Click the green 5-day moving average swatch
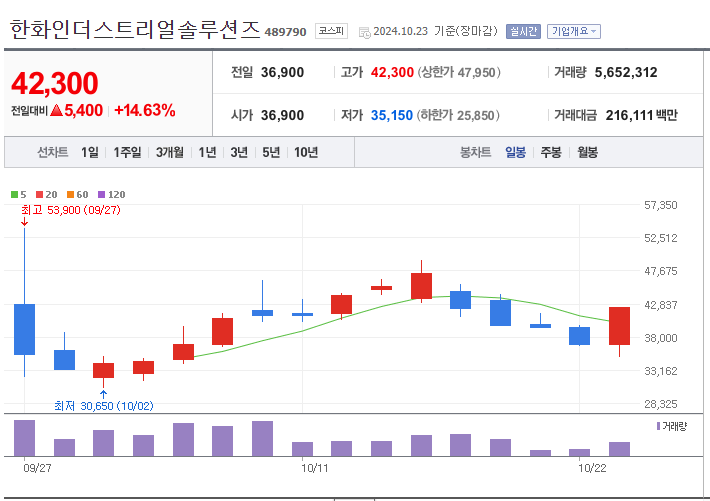The height and width of the screenshot is (501, 710). [14, 195]
